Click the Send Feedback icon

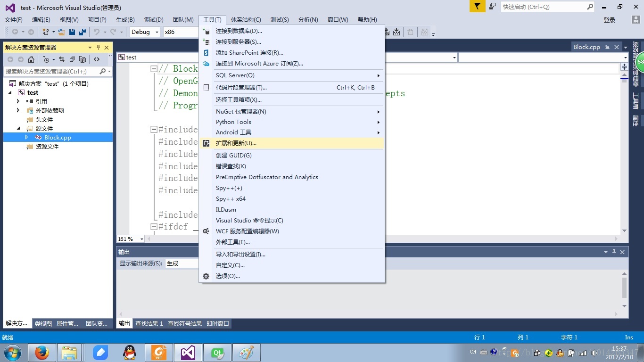[493, 7]
